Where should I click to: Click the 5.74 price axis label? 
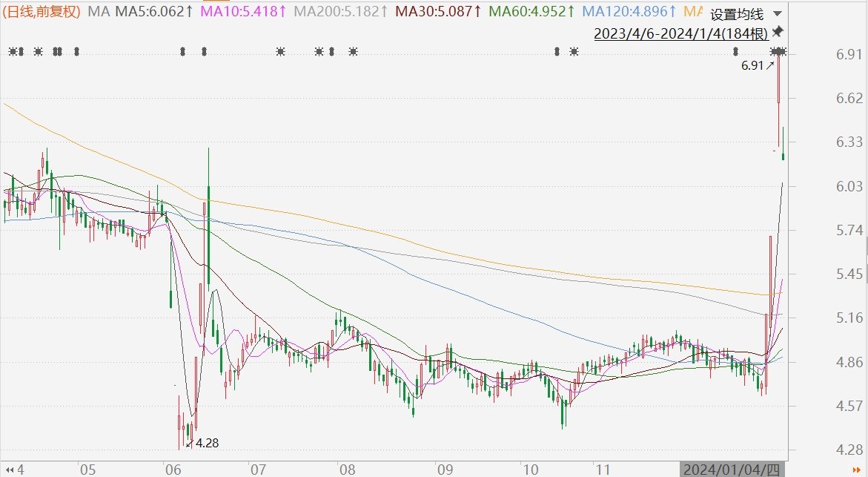coord(849,230)
